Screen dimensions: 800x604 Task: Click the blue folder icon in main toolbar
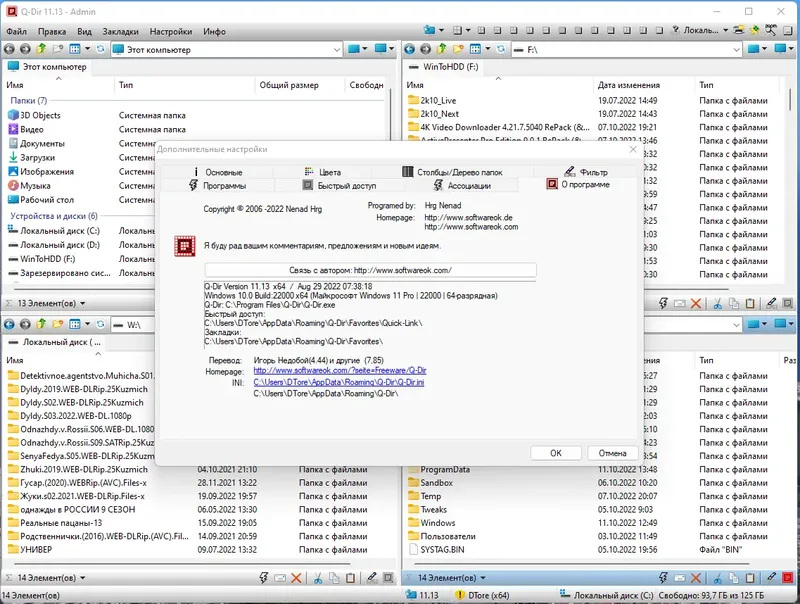pos(430,31)
